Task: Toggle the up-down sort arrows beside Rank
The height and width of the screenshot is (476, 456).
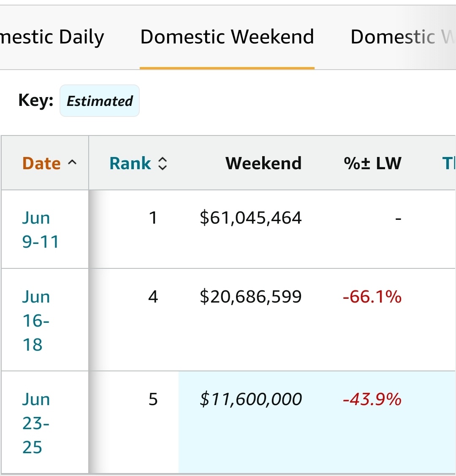Action: [x=163, y=163]
